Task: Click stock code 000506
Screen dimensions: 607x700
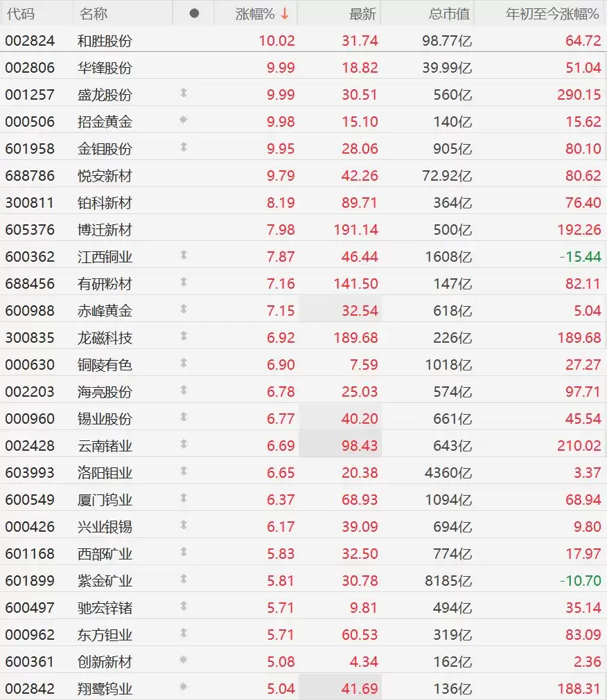Action: pyautogui.click(x=30, y=122)
